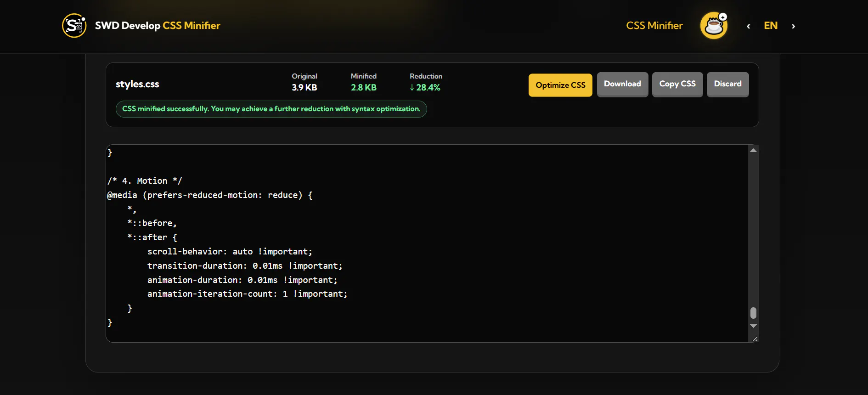Click the Original 3.9 KB value
Screen dimensions: 868x395
click(304, 87)
